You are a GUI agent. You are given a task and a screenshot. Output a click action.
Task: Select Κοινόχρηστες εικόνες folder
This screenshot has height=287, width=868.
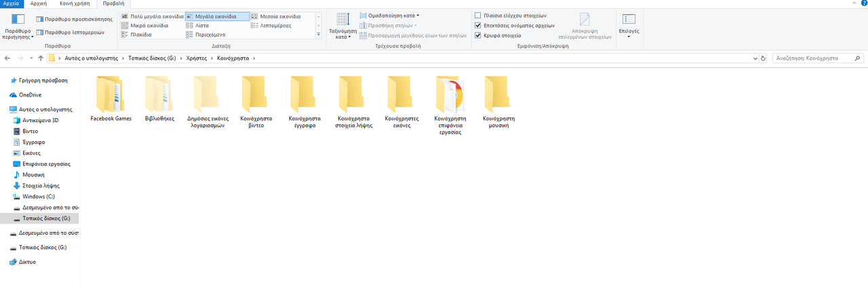point(402,102)
